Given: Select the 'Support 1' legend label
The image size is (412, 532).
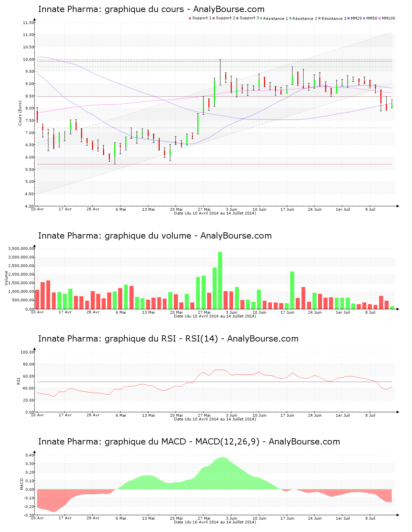Looking at the screenshot, I should click(x=202, y=18).
